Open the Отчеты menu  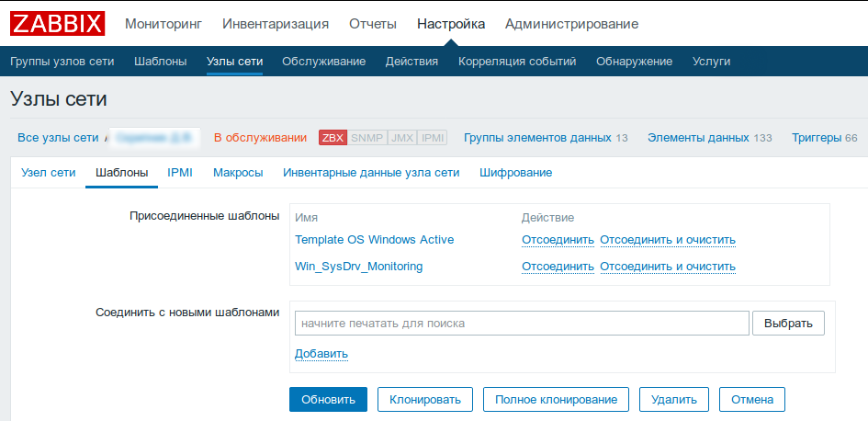pos(373,24)
